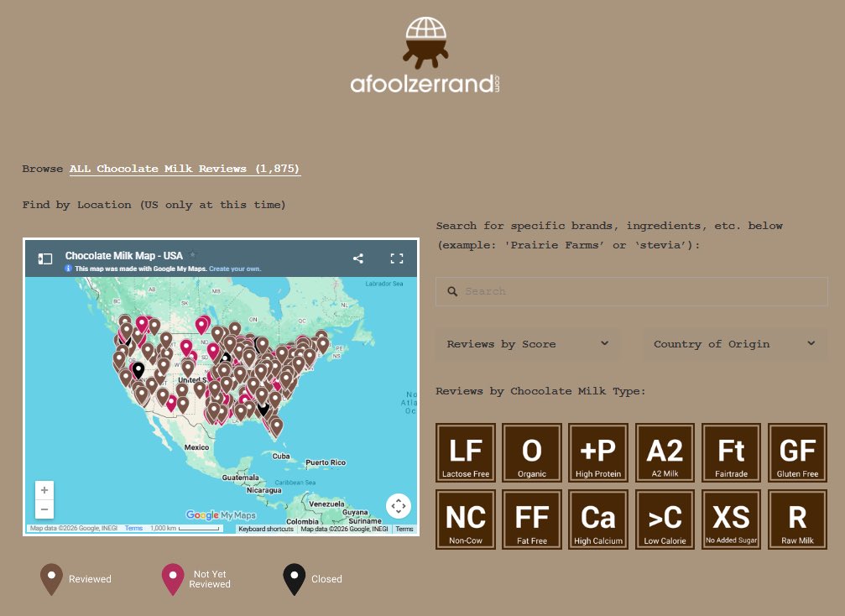The image size is (845, 616).
Task: Click the map share icon
Action: tap(357, 258)
